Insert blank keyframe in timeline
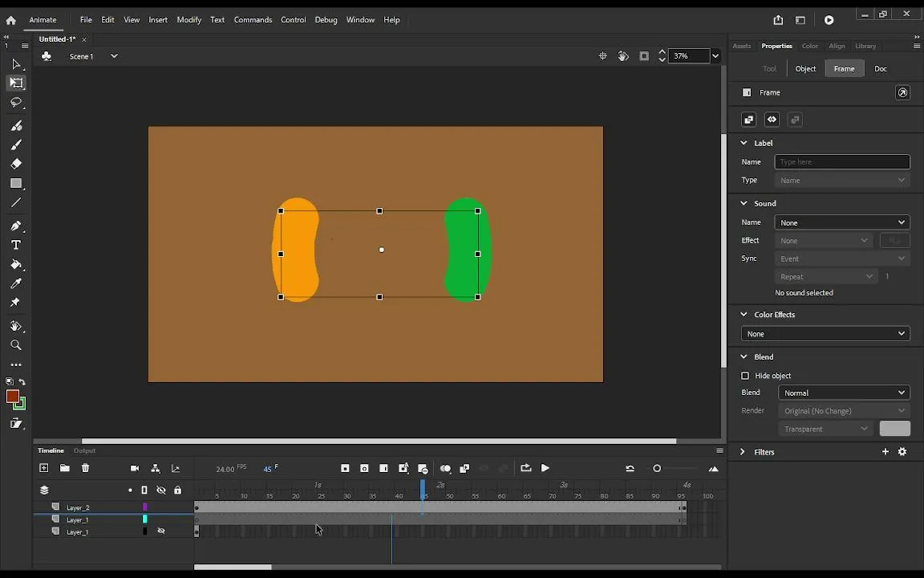The image size is (924, 578). (x=364, y=468)
